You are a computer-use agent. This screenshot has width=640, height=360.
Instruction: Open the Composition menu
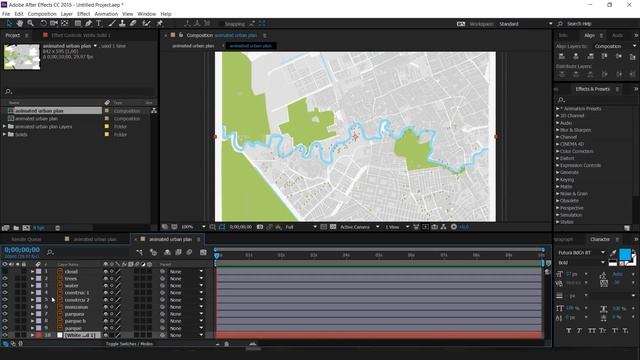coord(42,14)
